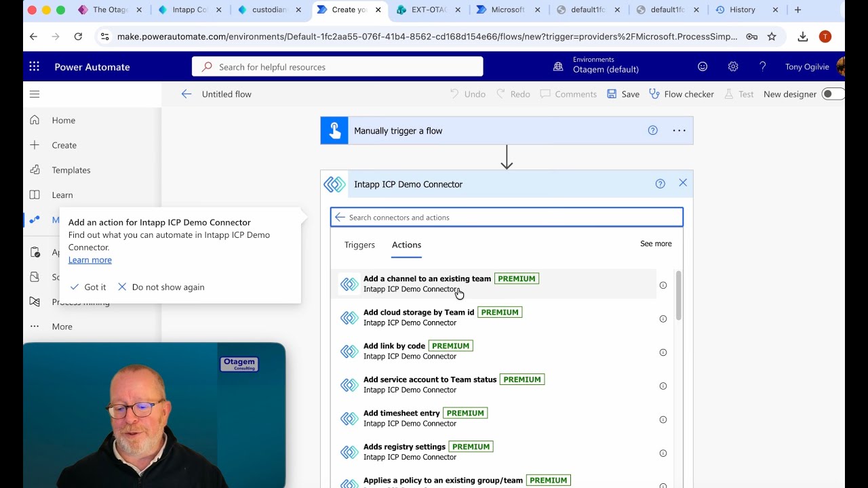Show info for Add timesheet entry
Screen dimensions: 868x488
(x=663, y=420)
